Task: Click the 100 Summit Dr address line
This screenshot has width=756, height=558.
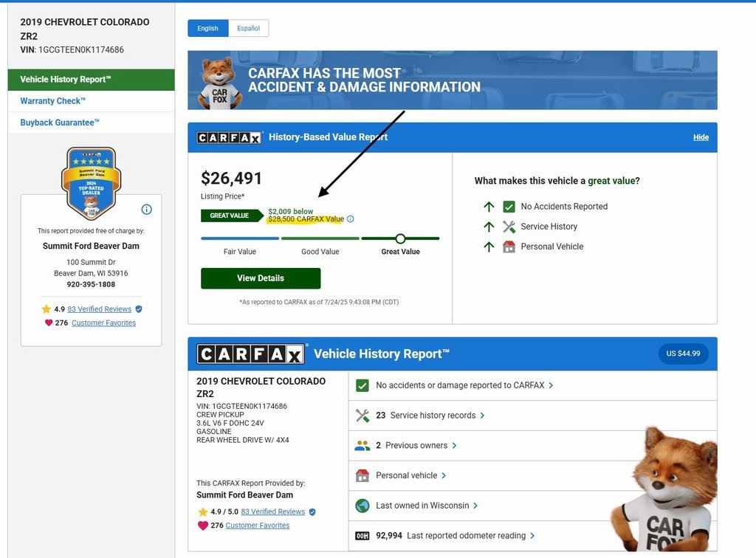Action: tap(91, 262)
